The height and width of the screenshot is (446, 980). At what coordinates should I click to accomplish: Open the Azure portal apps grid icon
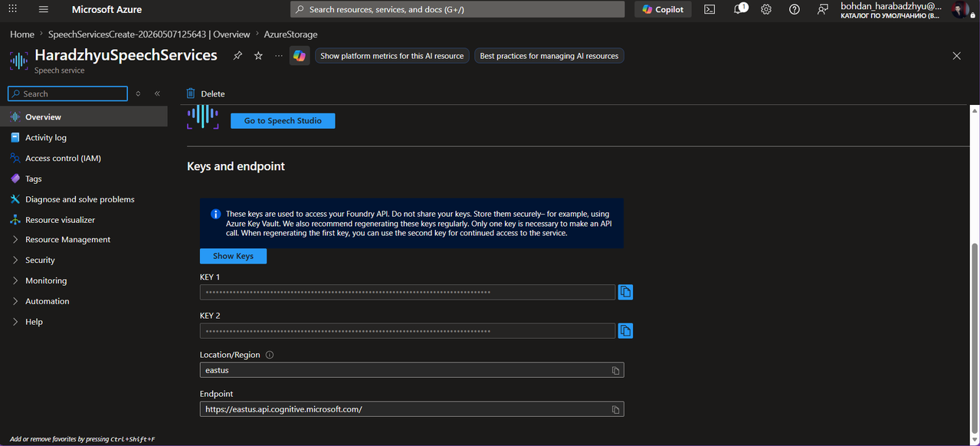(12, 9)
